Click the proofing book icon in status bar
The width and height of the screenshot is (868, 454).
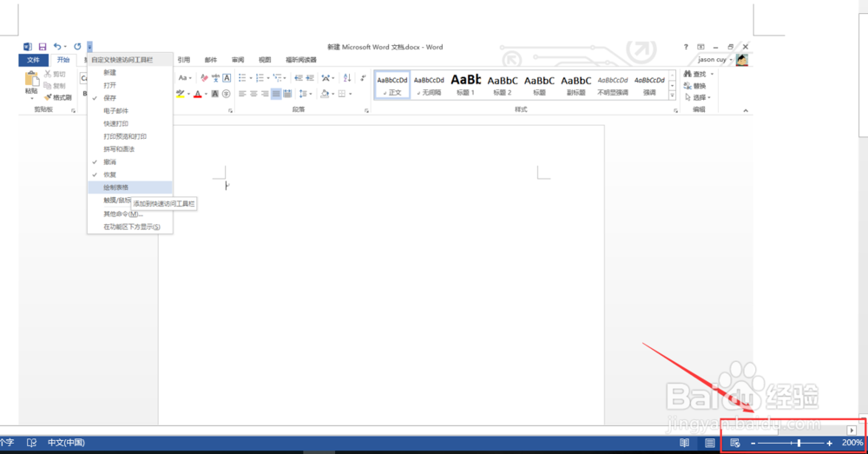coord(31,443)
